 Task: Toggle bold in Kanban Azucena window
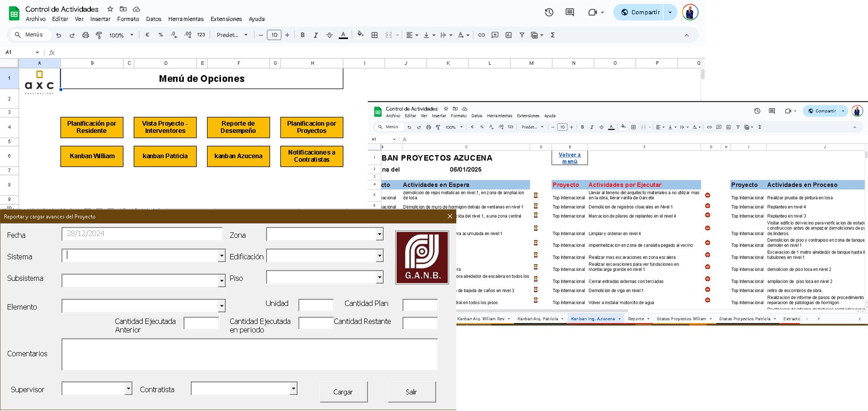(x=582, y=127)
